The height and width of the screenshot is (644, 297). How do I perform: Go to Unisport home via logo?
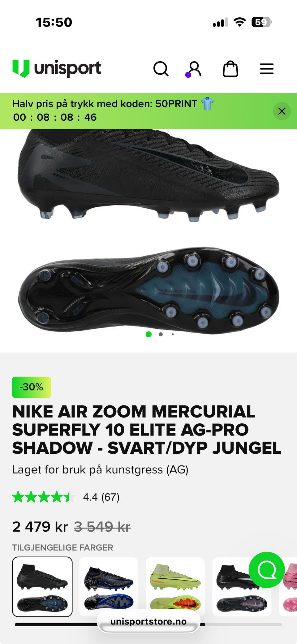57,68
